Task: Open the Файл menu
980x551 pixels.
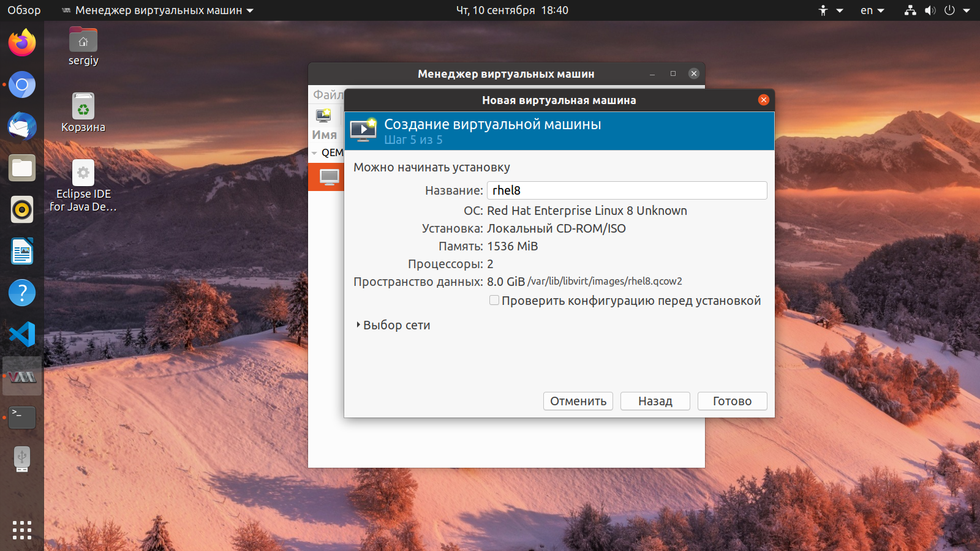Action: click(328, 94)
